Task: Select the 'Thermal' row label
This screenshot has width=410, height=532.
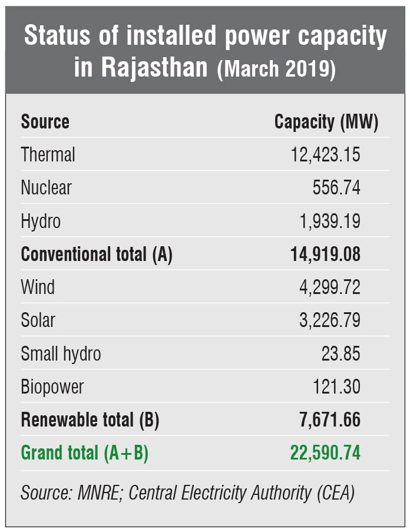Action: 48,155
